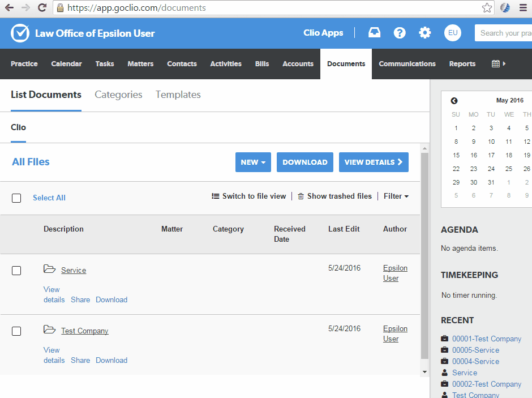Click the Search your practice field
This screenshot has width=532, height=398.
[x=504, y=33]
